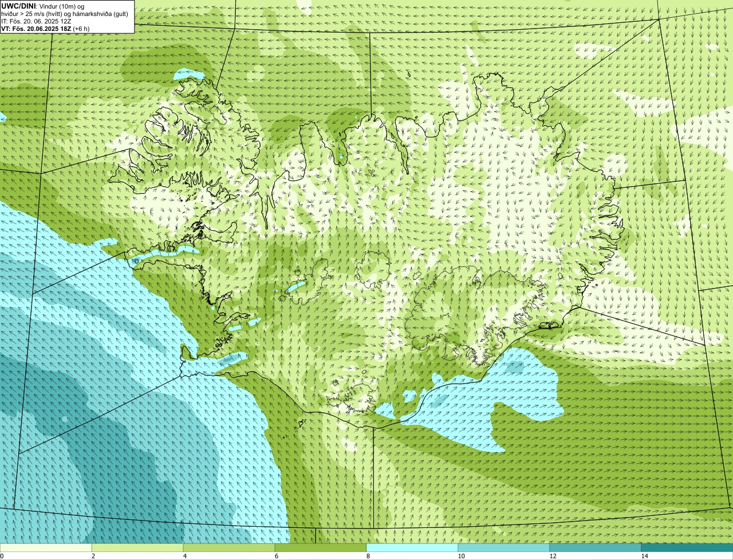Click the title line "UWC/DINI: Vindur (10m) og"

pos(43,6)
